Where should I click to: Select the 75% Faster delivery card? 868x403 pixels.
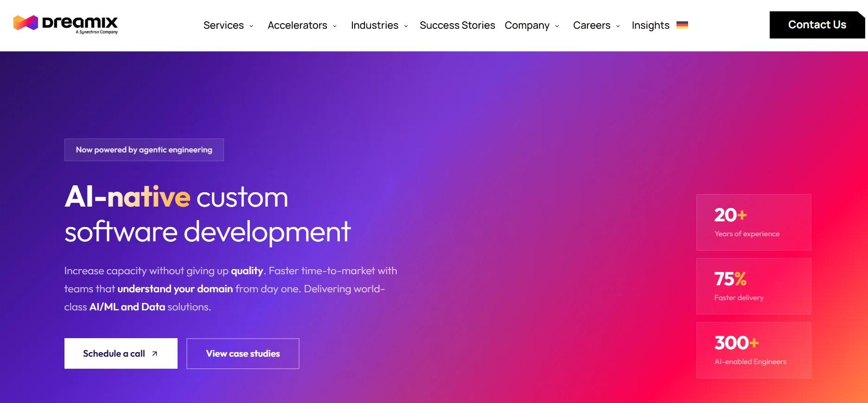pyautogui.click(x=754, y=286)
